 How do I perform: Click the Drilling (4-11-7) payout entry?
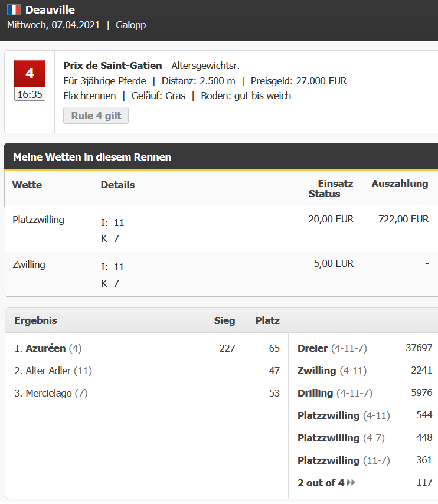point(365,393)
